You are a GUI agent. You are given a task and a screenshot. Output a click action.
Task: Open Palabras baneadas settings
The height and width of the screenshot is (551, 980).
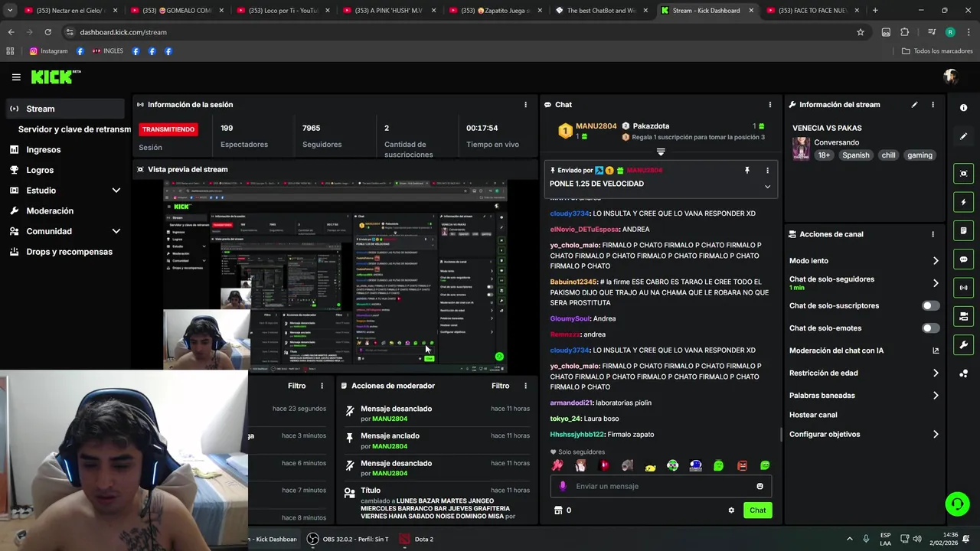point(864,396)
